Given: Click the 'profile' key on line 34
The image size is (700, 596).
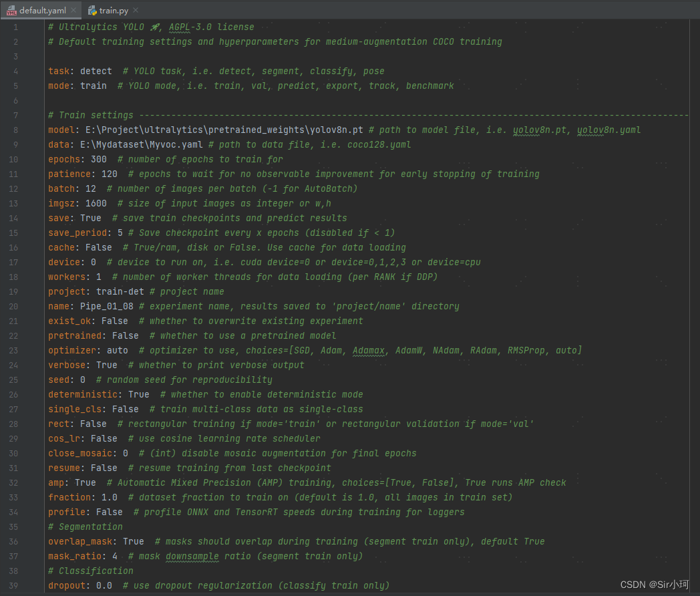Looking at the screenshot, I should coord(67,512).
